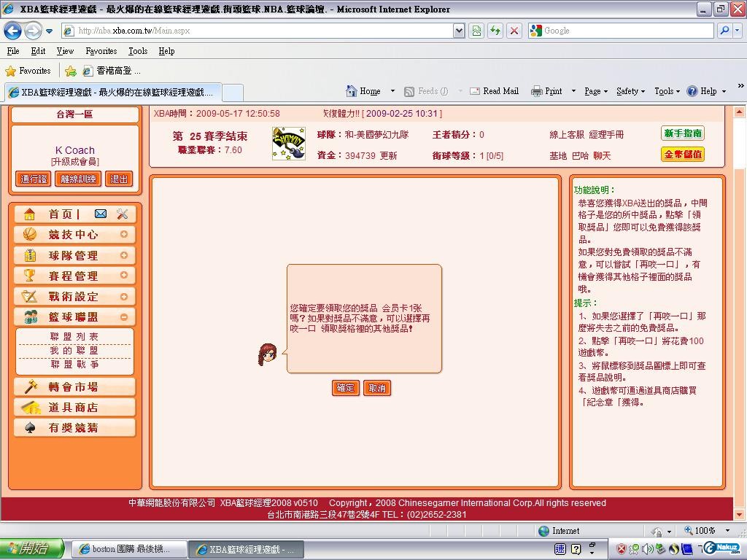The height and width of the screenshot is (560, 747).
Task: Click the 經理手冊 link
Action: click(x=606, y=135)
